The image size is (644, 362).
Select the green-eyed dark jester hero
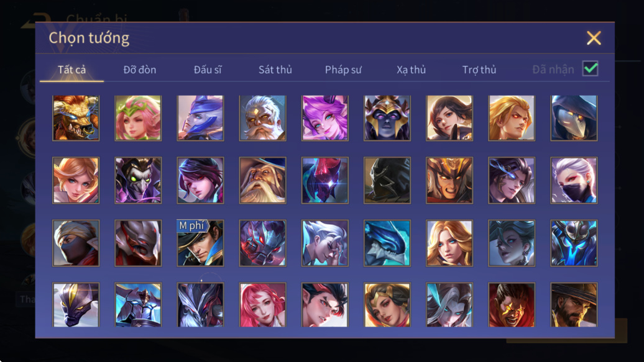138,181
